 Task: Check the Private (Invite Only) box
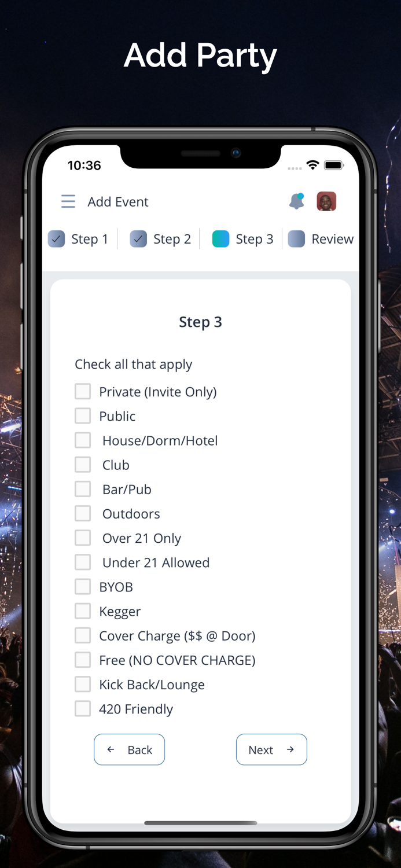[83, 392]
